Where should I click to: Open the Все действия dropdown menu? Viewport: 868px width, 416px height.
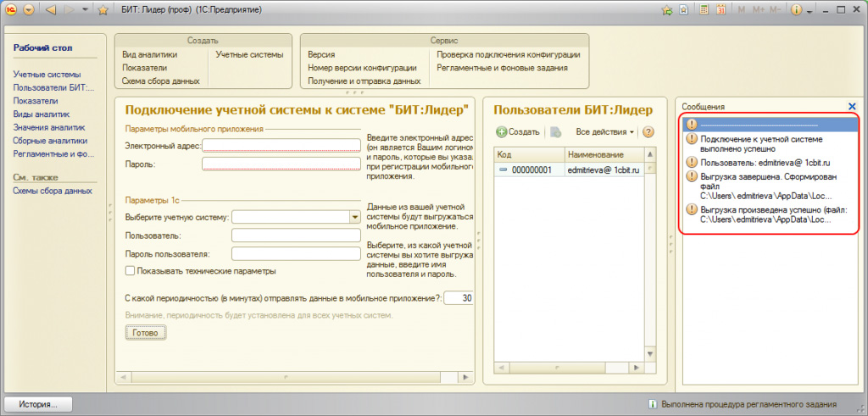coord(604,132)
